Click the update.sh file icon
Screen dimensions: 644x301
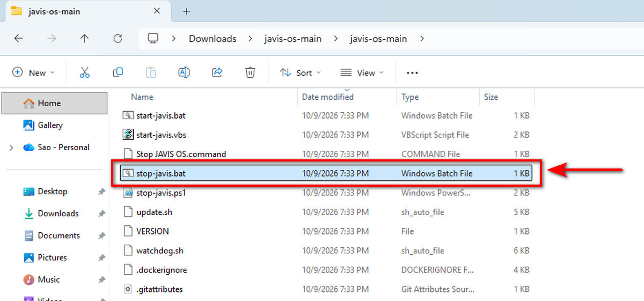pyautogui.click(x=128, y=212)
